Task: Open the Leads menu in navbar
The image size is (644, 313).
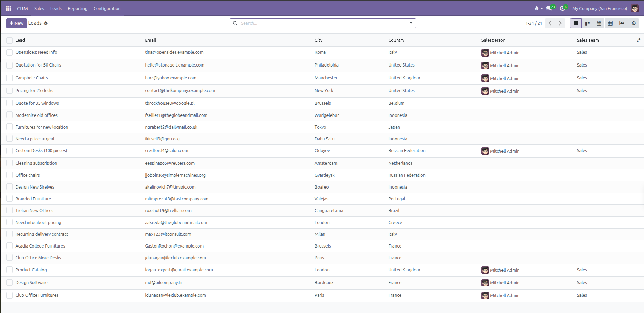Action: (56, 8)
